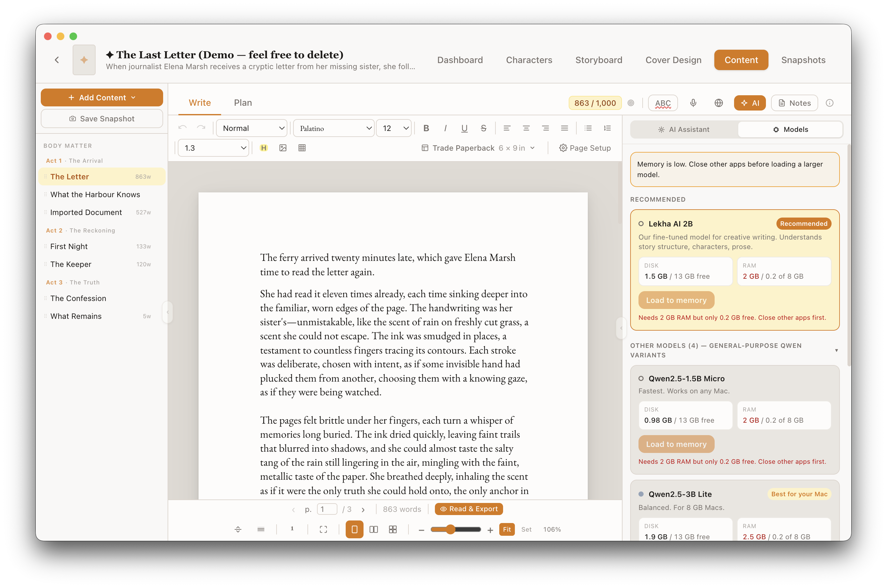Click the Read & Export button

pos(469,509)
